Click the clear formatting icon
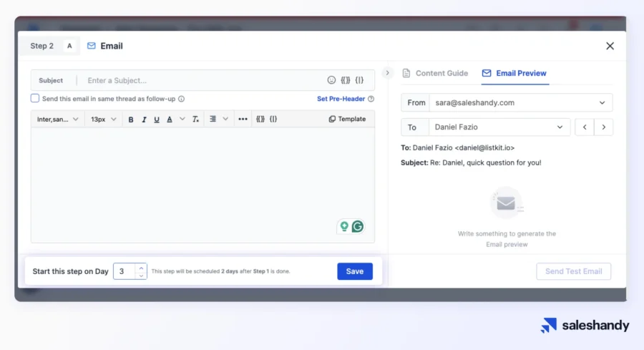The height and width of the screenshot is (350, 644). coord(195,120)
